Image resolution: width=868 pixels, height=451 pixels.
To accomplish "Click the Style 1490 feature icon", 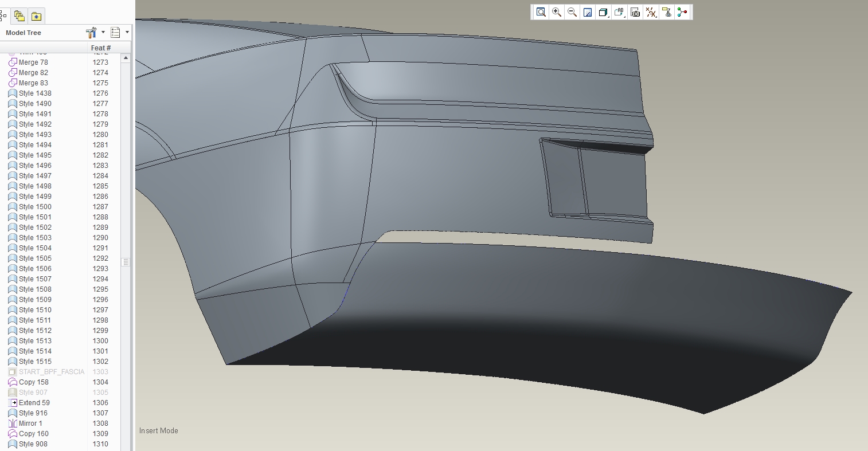I will [x=13, y=104].
